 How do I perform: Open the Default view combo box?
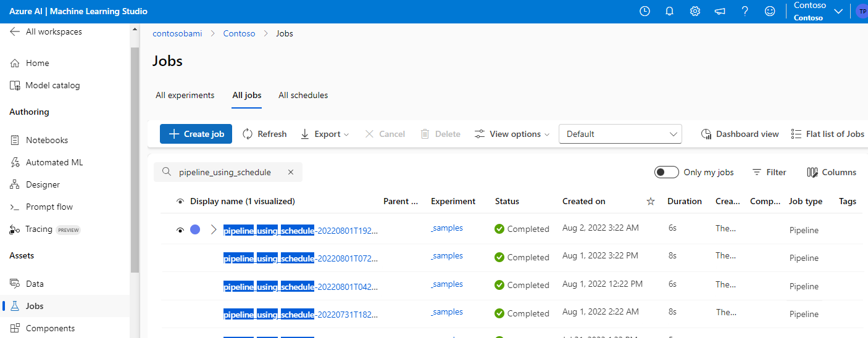(x=620, y=134)
